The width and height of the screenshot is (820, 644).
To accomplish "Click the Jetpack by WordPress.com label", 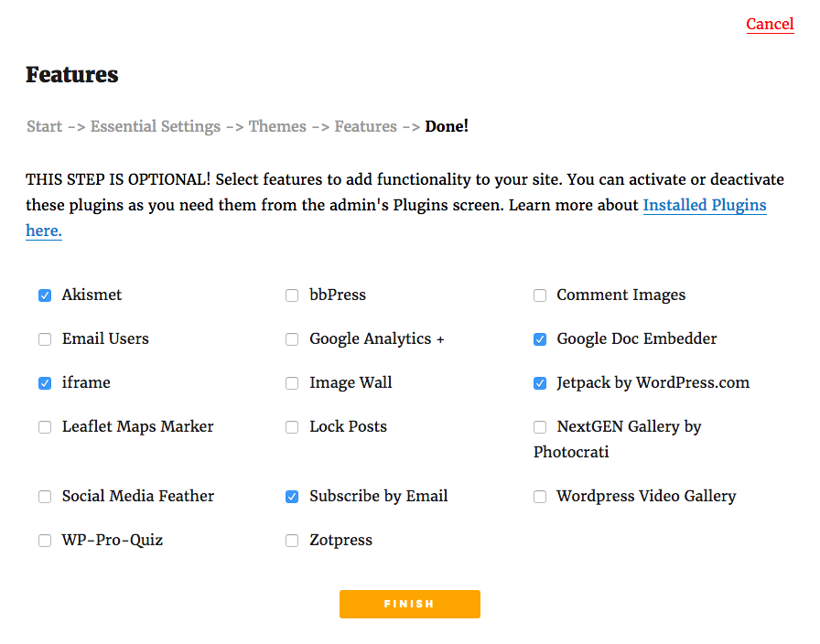I will tap(653, 382).
